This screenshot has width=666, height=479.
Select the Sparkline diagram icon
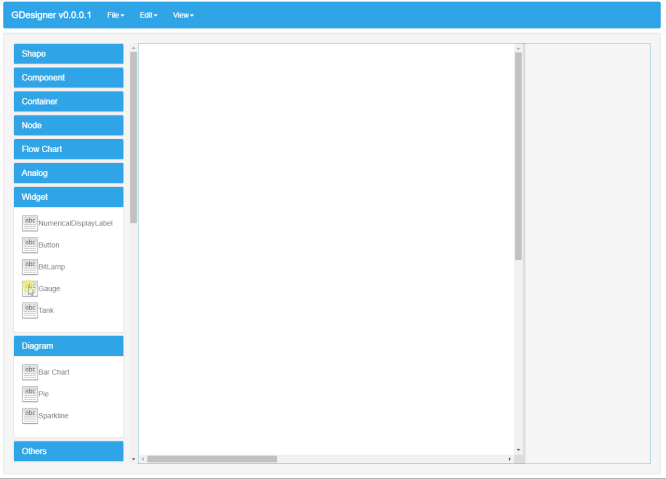(29, 415)
